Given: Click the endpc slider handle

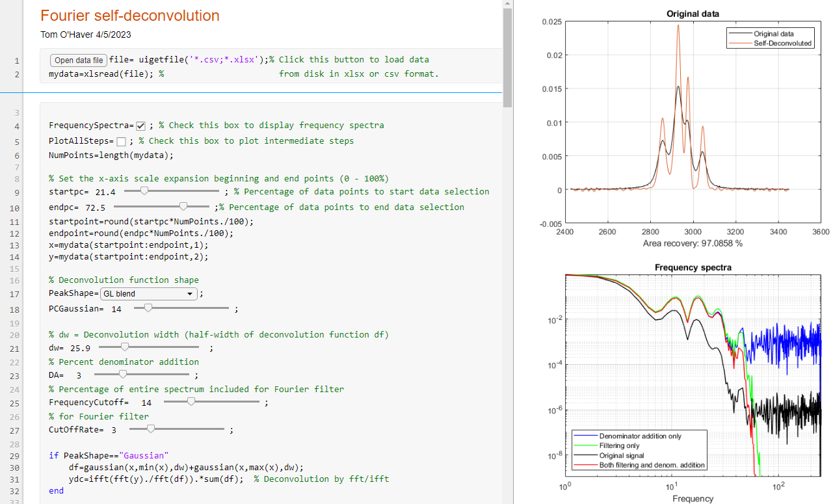Looking at the screenshot, I should pos(183,206).
